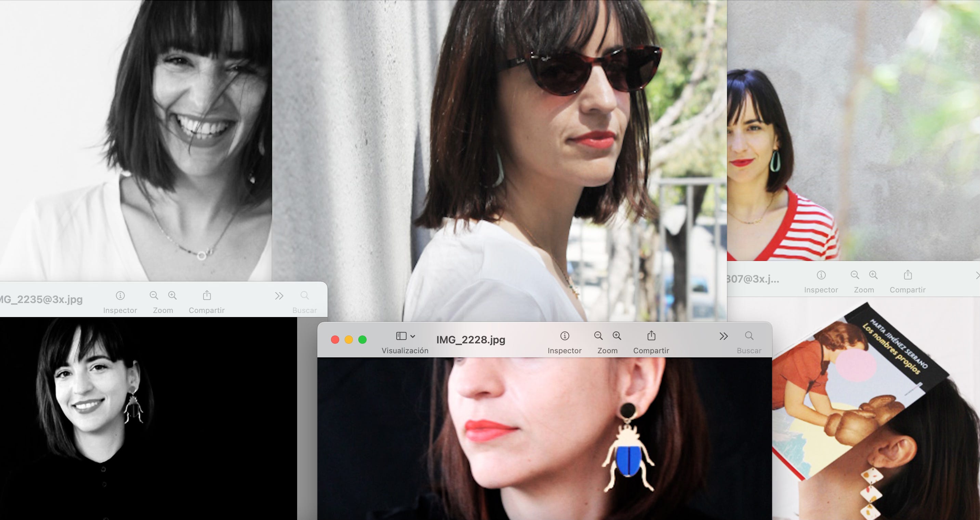The image size is (980, 520).
Task: Click the 307@3x.j... window title
Action: pyautogui.click(x=753, y=279)
